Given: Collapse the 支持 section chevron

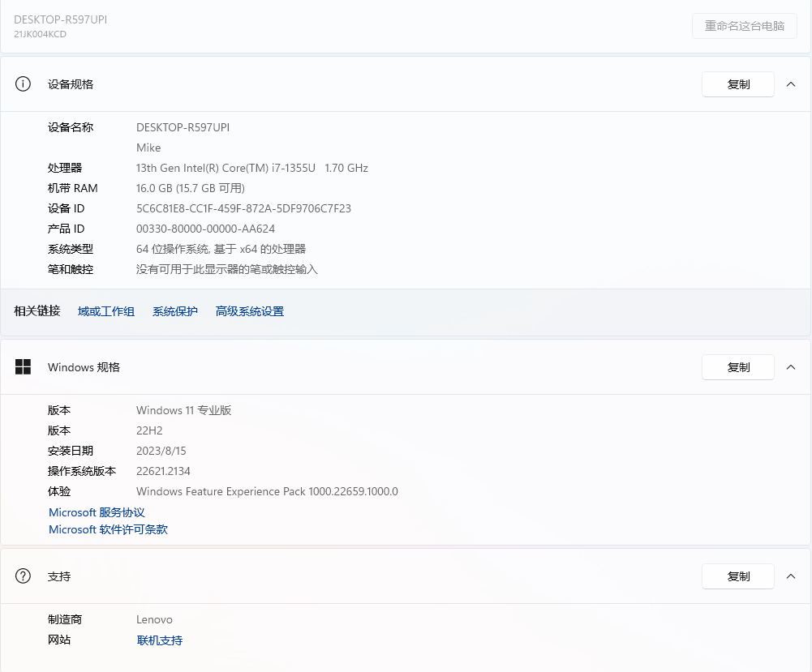Looking at the screenshot, I should click(791, 576).
